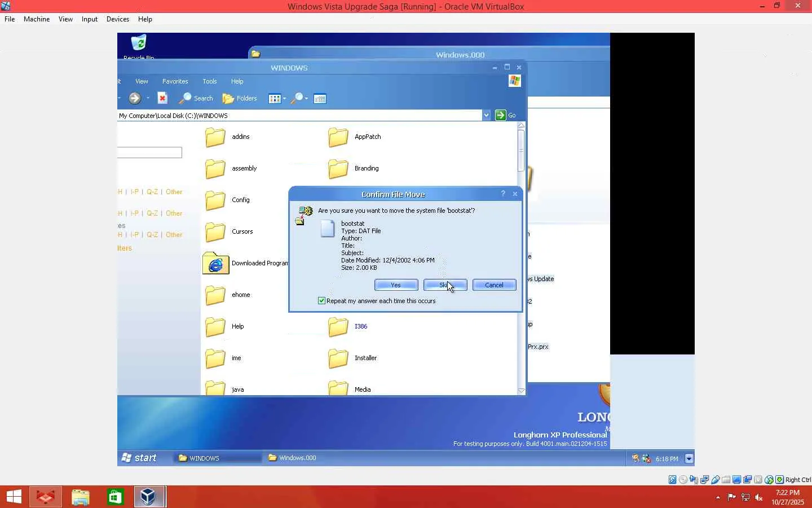Select the Branding folder
Image resolution: width=812 pixels, height=508 pixels.
point(354,168)
